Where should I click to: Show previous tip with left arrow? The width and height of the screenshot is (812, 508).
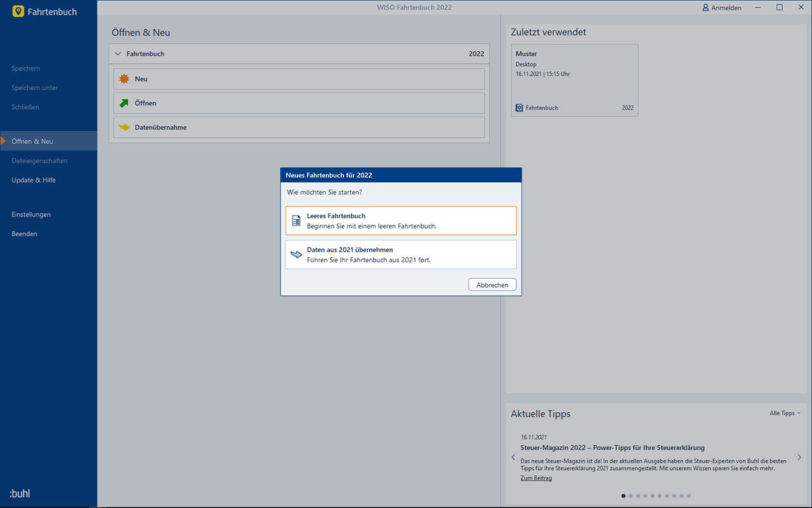[x=514, y=457]
